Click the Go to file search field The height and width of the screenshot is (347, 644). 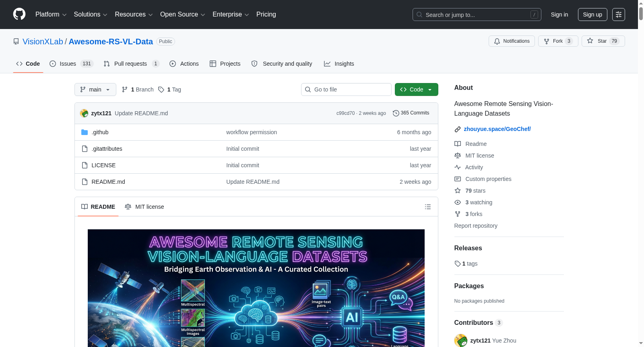click(x=346, y=89)
